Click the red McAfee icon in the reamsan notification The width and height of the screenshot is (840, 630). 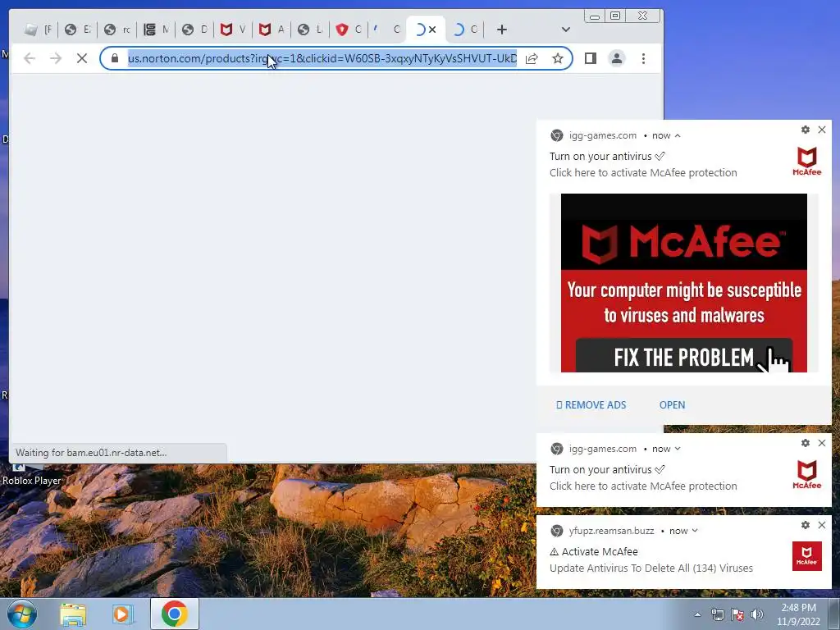point(807,556)
